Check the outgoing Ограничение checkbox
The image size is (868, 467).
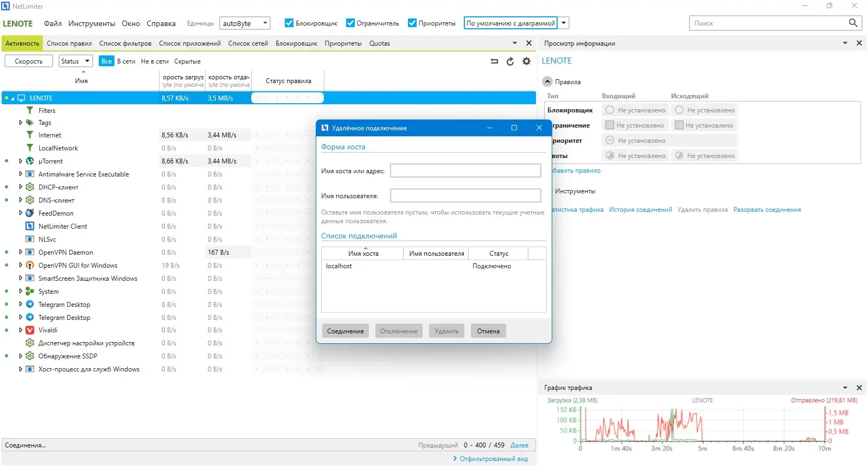tap(679, 125)
